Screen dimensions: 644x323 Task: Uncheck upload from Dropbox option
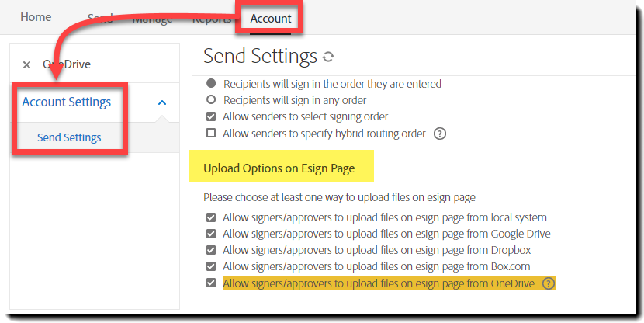click(210, 250)
